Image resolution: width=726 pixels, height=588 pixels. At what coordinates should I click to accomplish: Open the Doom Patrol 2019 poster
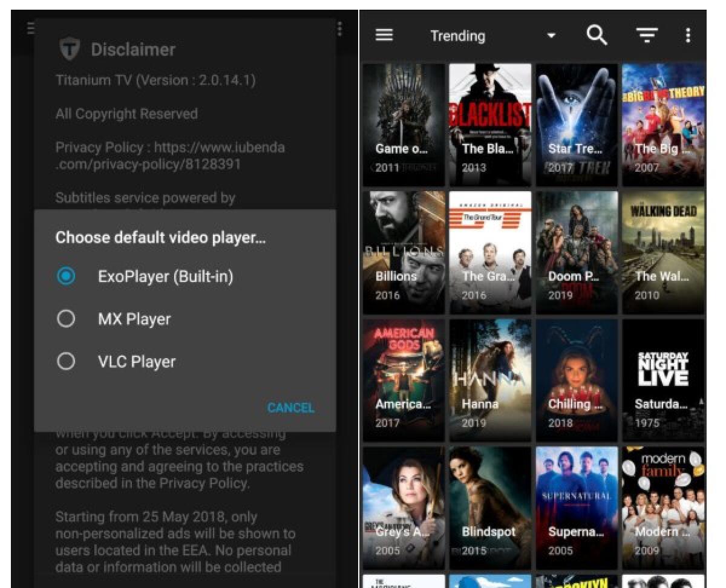tap(577, 252)
